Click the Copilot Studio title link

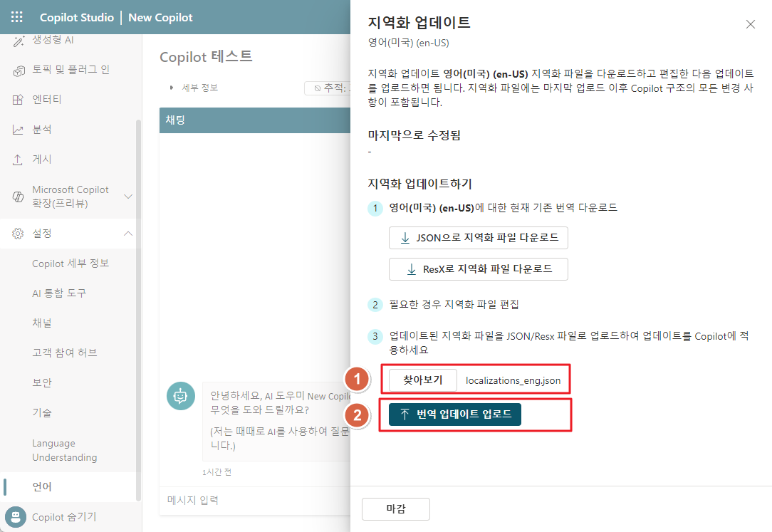pos(77,17)
